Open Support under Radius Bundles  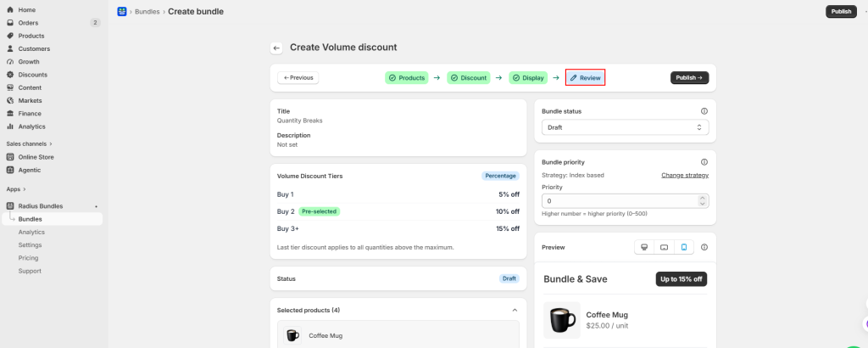click(x=30, y=271)
